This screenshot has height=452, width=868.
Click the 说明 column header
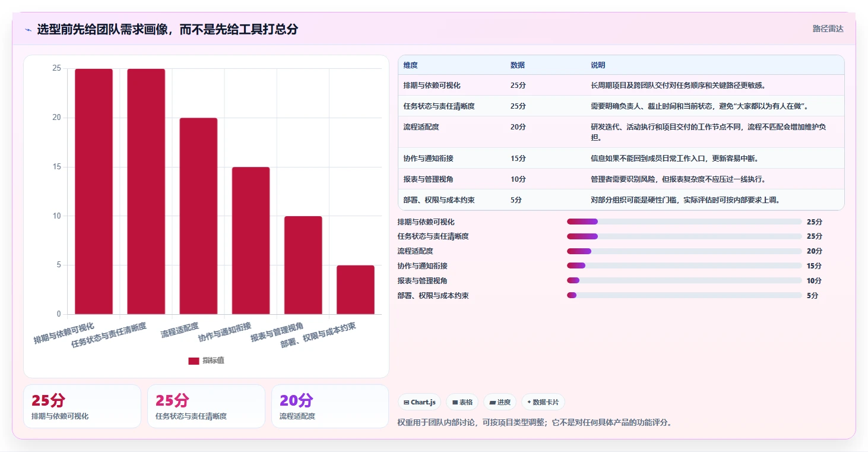(x=598, y=65)
